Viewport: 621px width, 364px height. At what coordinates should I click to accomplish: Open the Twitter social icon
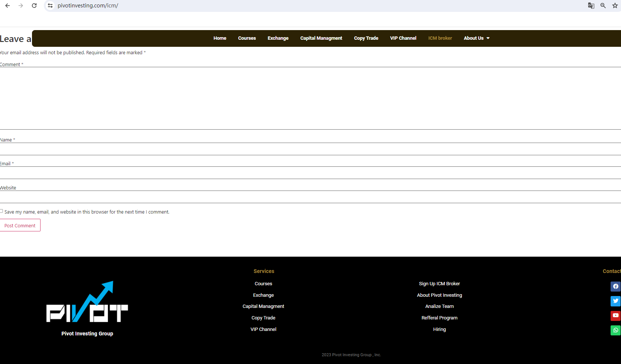pyautogui.click(x=615, y=301)
